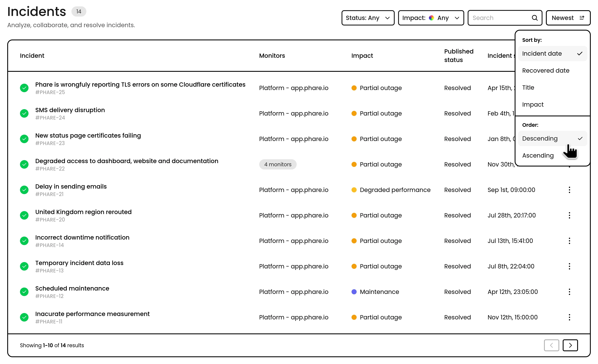Viewport: 598px width, 364px height.
Task: Open Degraded access to dashboard incident
Action: tap(127, 161)
